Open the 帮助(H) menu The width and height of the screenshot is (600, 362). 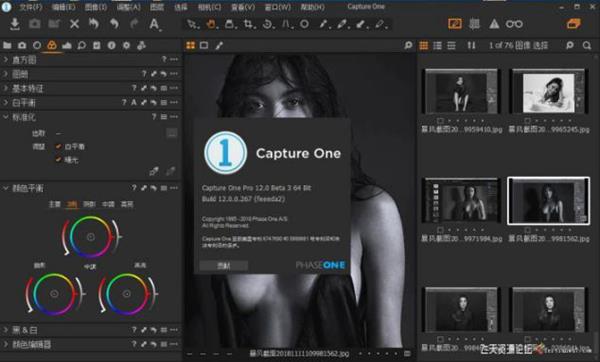click(x=313, y=7)
